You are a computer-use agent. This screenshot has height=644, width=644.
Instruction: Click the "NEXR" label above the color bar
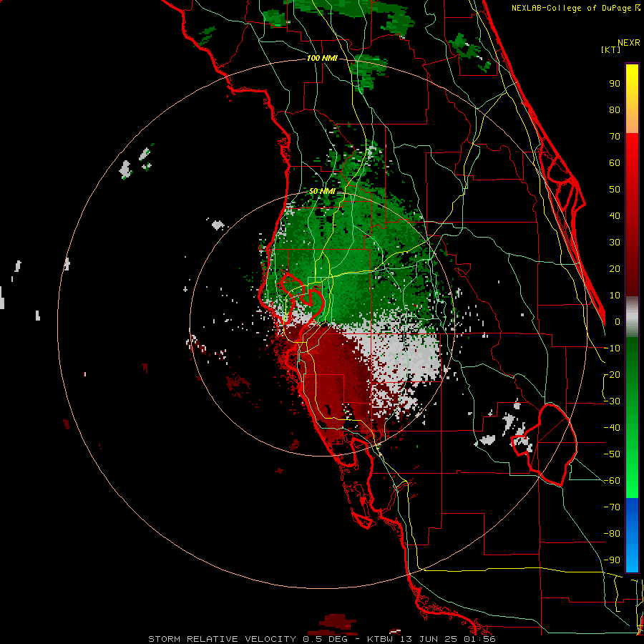click(629, 43)
